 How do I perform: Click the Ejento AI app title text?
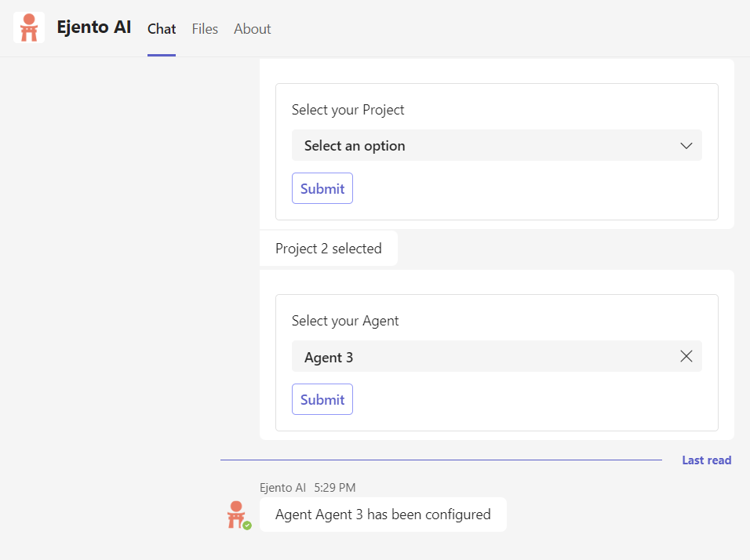coord(94,27)
